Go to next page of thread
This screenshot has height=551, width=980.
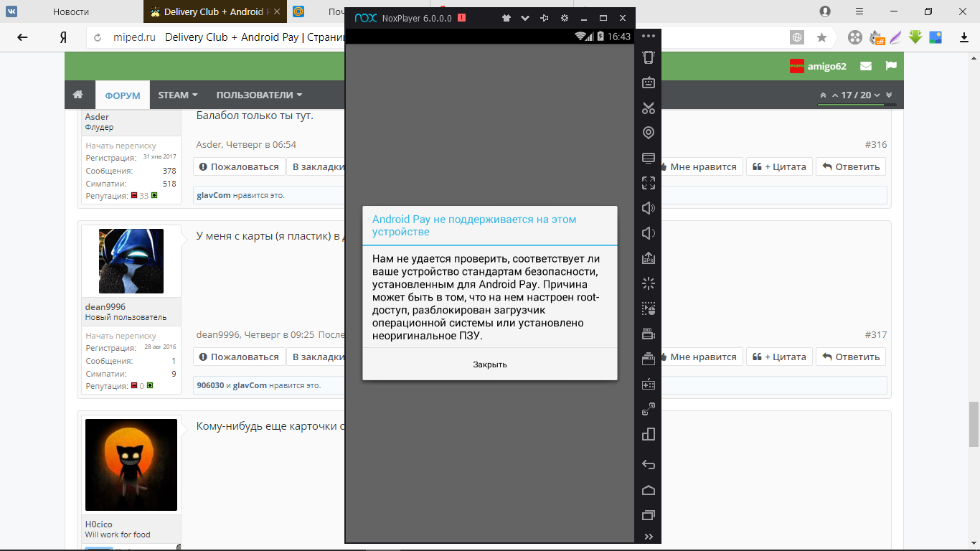coord(877,95)
